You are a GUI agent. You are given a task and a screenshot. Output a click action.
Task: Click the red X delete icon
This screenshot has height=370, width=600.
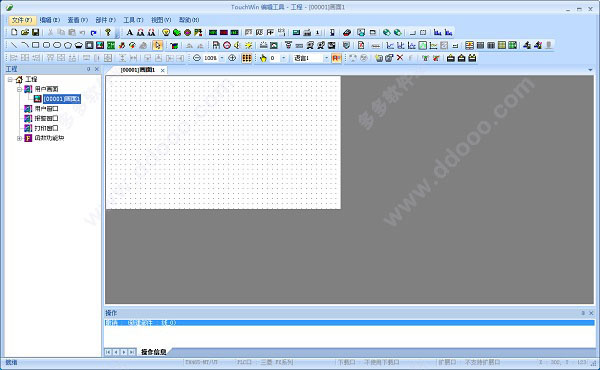(x=400, y=58)
